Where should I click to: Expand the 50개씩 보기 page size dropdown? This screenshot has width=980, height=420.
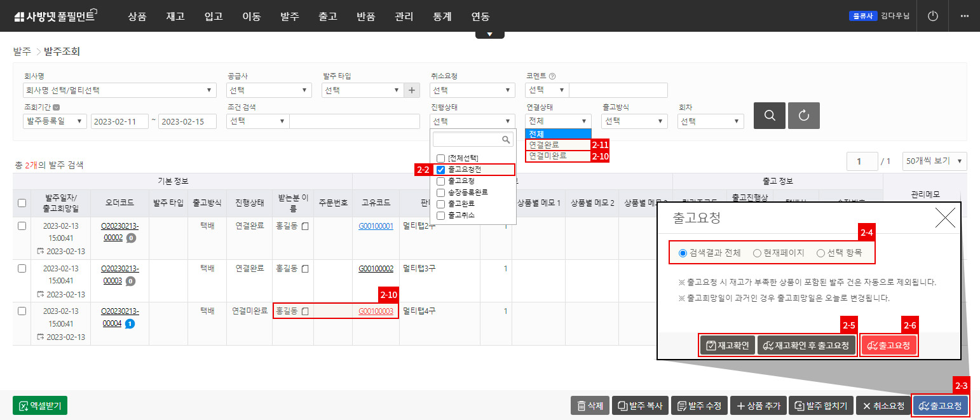(934, 161)
